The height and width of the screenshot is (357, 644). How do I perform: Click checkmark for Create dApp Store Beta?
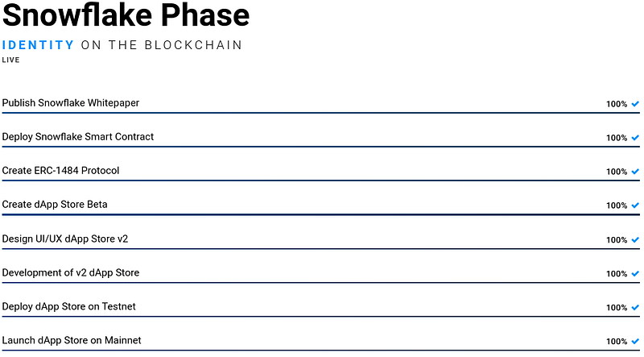coord(635,205)
